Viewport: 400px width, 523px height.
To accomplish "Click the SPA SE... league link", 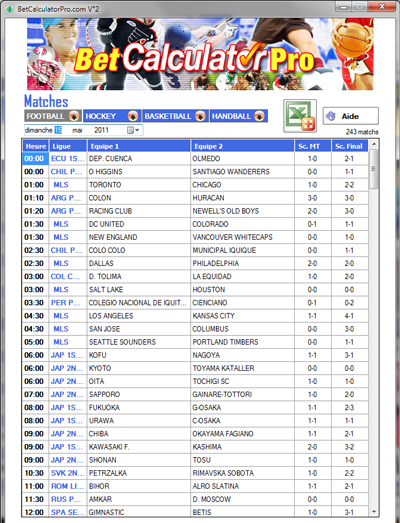I will (x=67, y=512).
